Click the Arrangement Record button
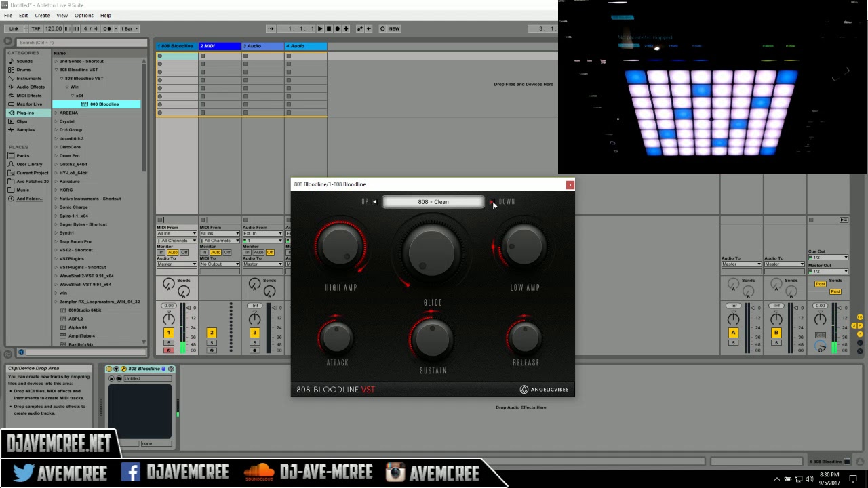 tap(337, 28)
